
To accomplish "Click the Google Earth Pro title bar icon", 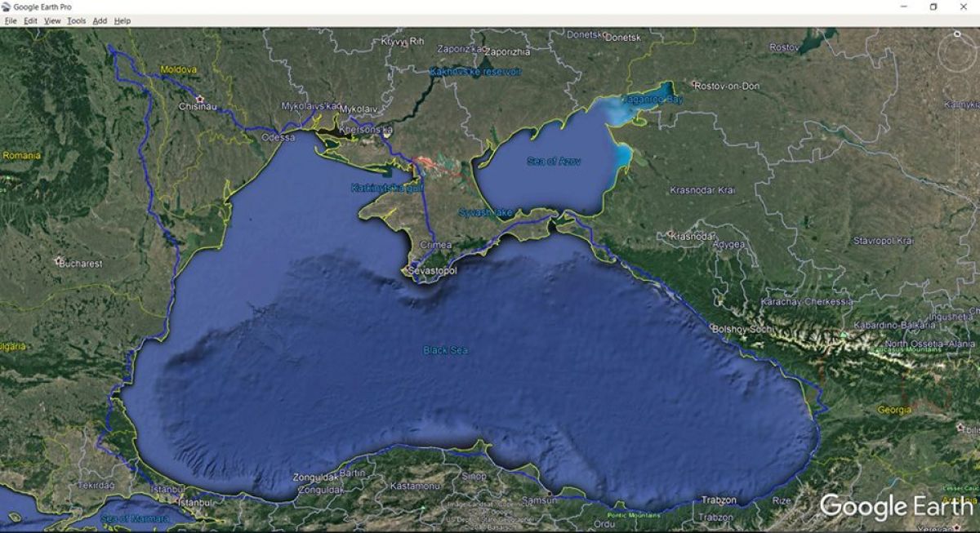I will pos(6,7).
